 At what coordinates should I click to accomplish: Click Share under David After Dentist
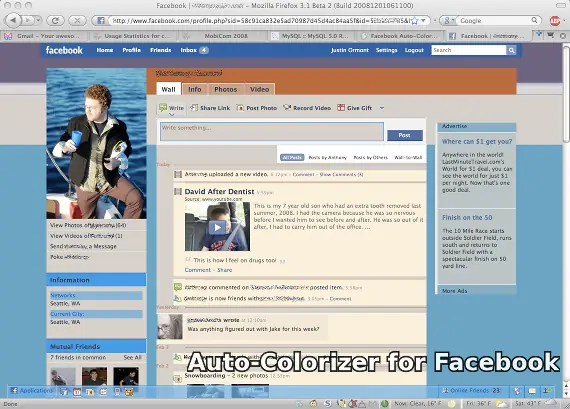point(224,270)
